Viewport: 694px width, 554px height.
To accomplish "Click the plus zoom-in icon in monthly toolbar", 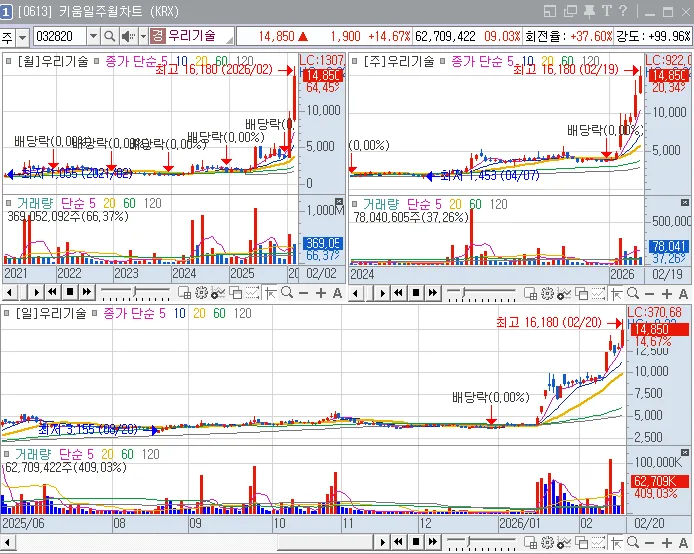I will (321, 293).
